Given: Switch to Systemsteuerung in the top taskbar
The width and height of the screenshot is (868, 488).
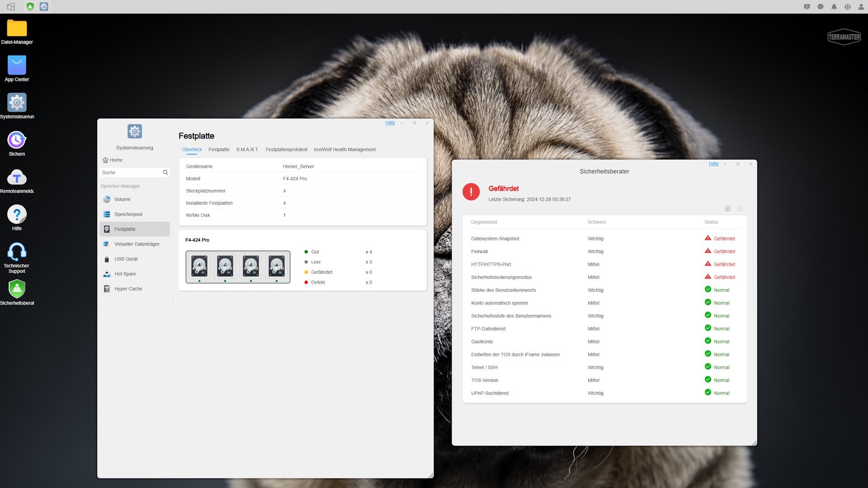Looking at the screenshot, I should [x=44, y=7].
